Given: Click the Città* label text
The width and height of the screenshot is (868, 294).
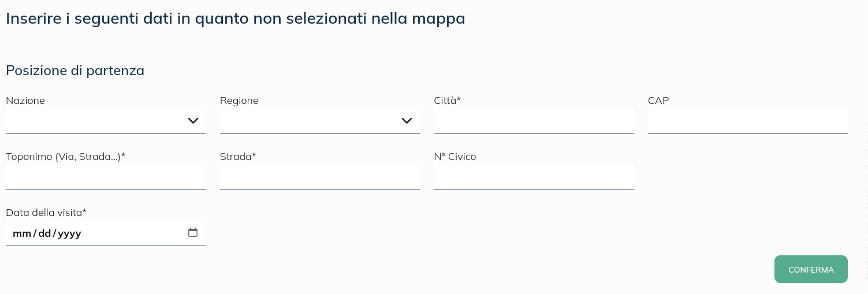Looking at the screenshot, I should tap(447, 101).
